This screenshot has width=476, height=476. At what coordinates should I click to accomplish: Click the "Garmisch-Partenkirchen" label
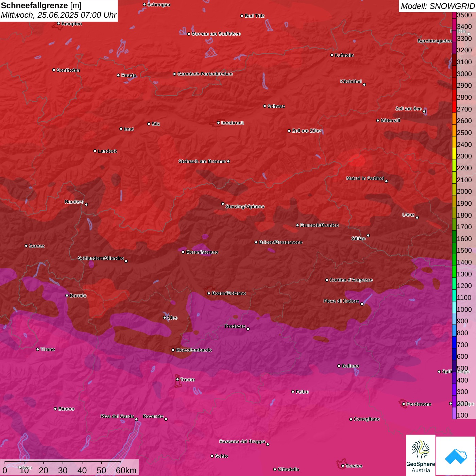point(205,74)
